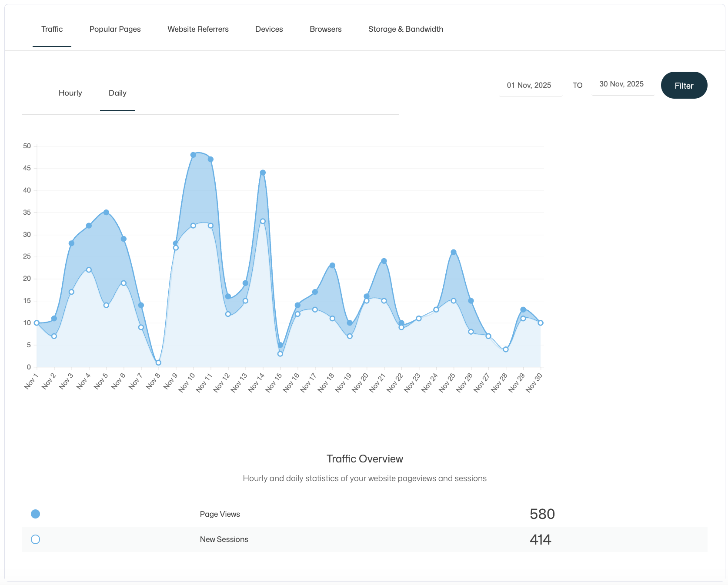
Task: Open the end date field 30 Nov, 2025
Action: tap(623, 84)
